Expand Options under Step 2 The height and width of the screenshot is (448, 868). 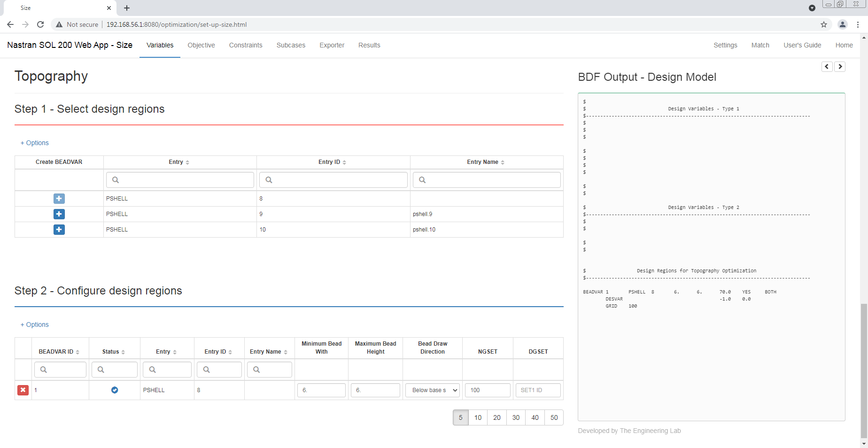(35, 324)
